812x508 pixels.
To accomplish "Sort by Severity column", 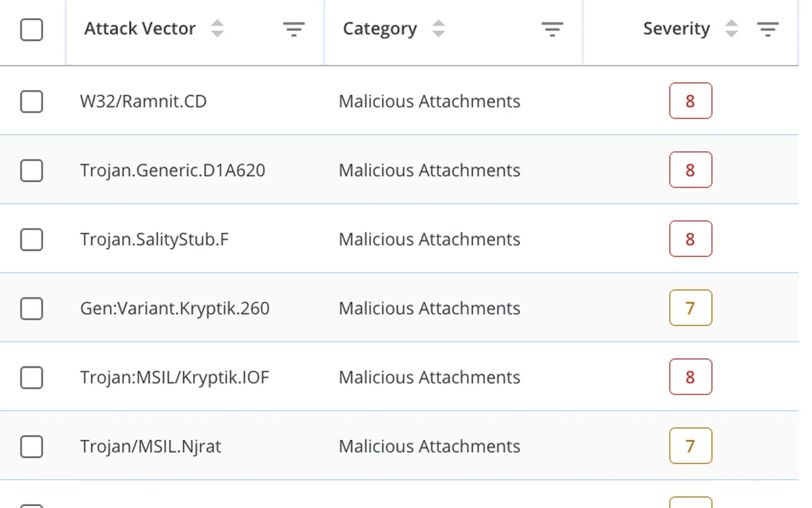I will point(731,29).
